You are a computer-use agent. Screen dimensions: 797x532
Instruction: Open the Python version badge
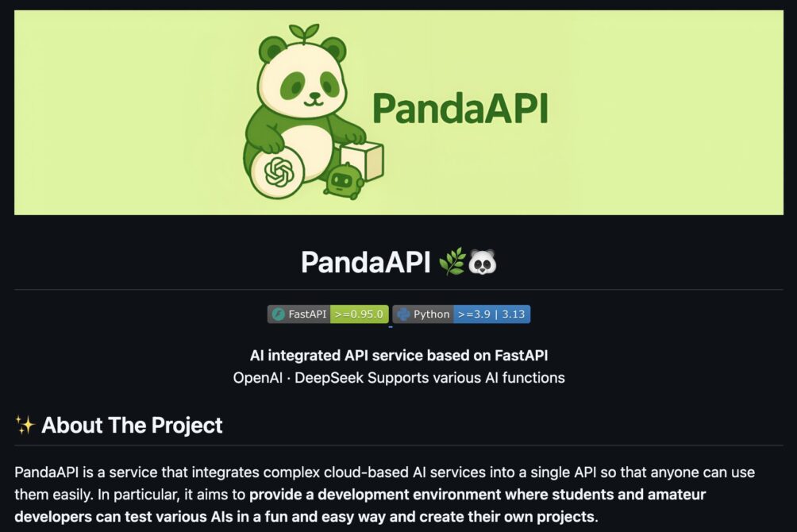pos(461,314)
